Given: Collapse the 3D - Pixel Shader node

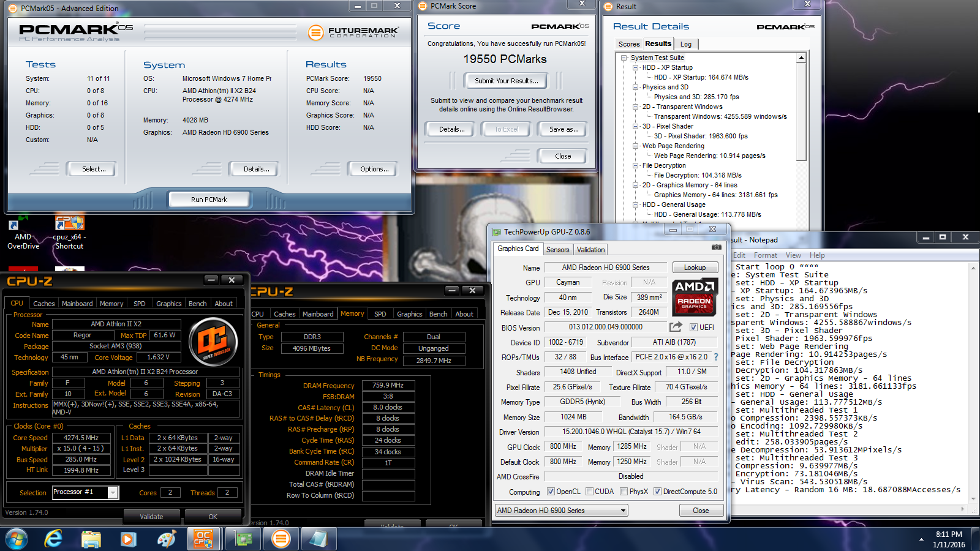Looking at the screenshot, I should [635, 127].
